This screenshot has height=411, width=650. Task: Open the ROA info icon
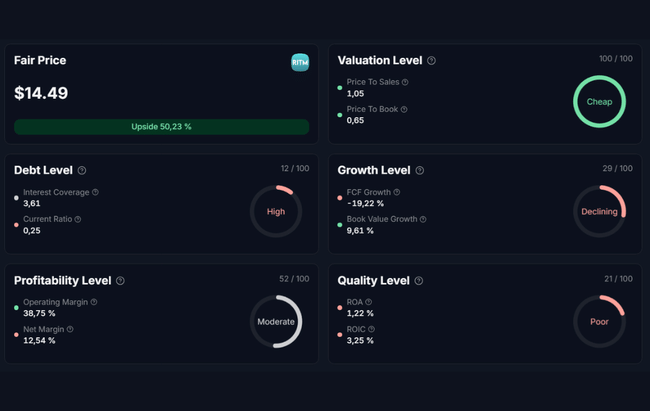(369, 302)
